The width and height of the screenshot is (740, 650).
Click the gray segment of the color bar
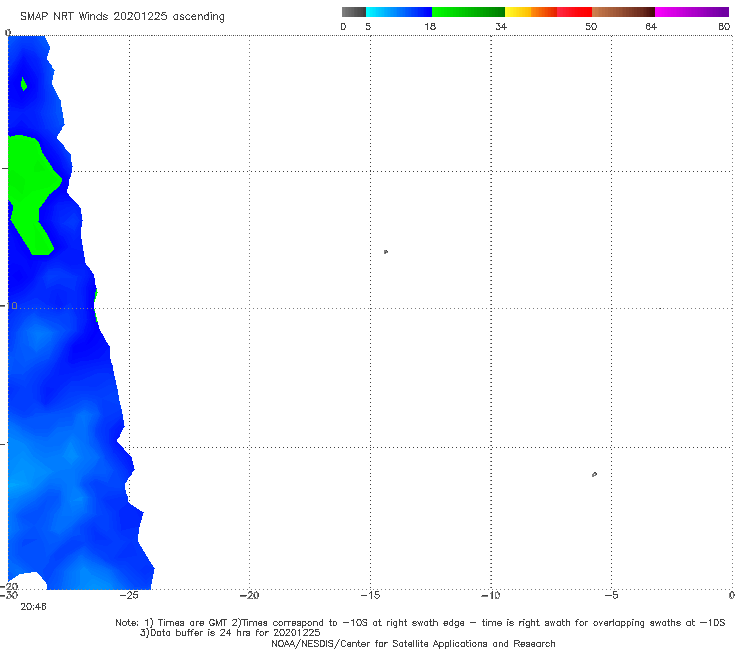[x=353, y=12]
